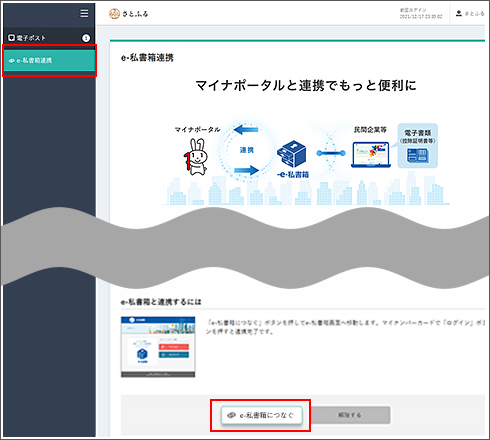The width and height of the screenshot is (490, 440).
Task: Click the heading マイナポータルと連携でもっと便利に
Action: pos(306,85)
